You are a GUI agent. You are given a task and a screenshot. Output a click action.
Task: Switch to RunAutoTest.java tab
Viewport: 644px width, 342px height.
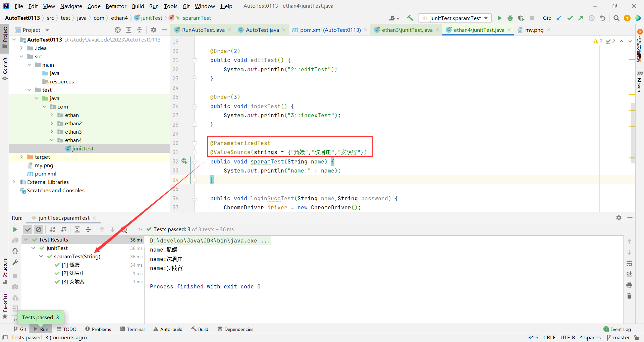click(203, 30)
